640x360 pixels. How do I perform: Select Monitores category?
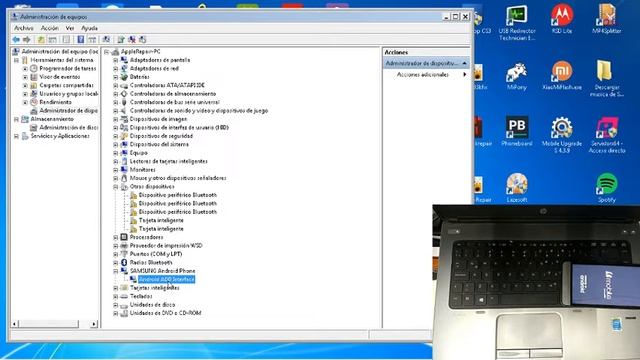(142, 170)
